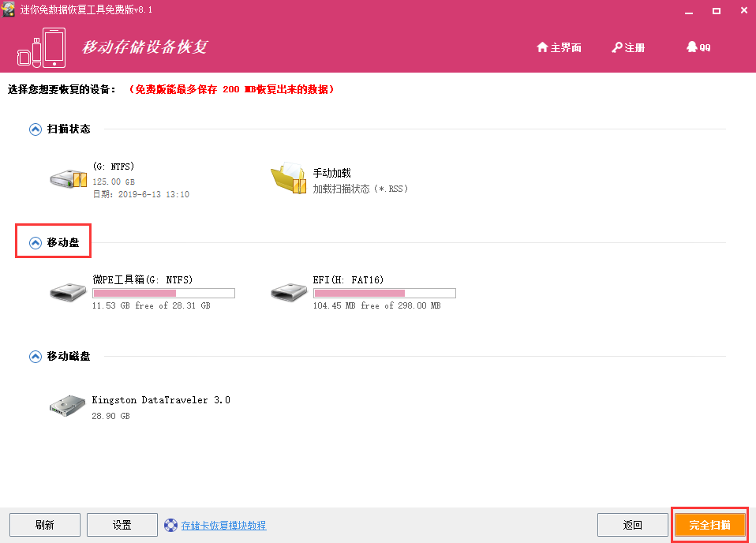Click the 注册 key icon

[616, 47]
